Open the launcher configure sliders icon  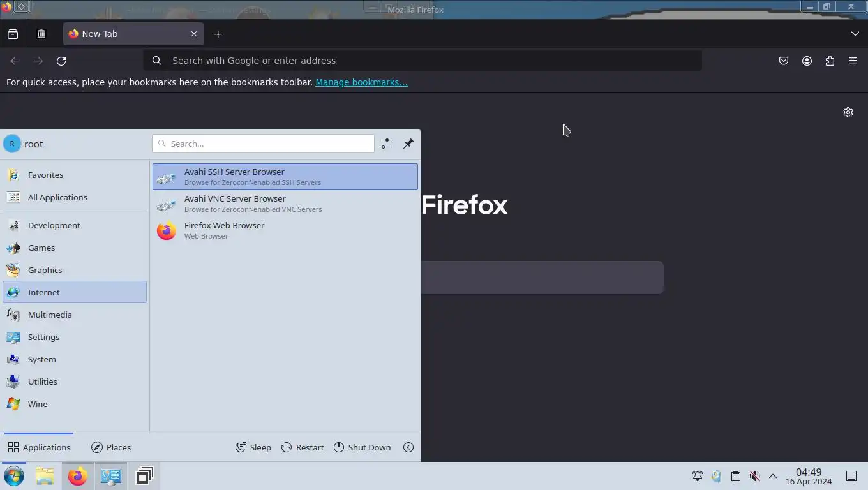coord(387,144)
